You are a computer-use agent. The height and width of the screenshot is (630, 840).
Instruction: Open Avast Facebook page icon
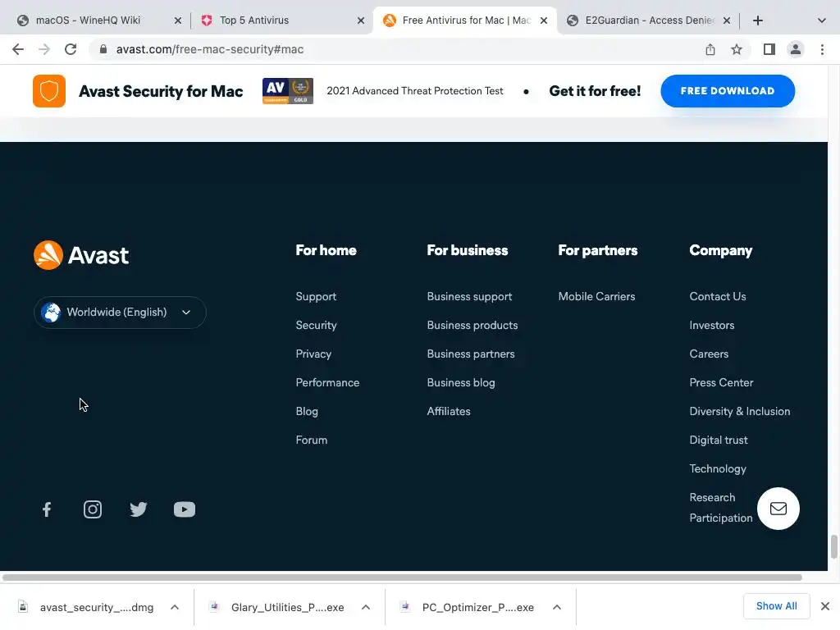point(47,509)
